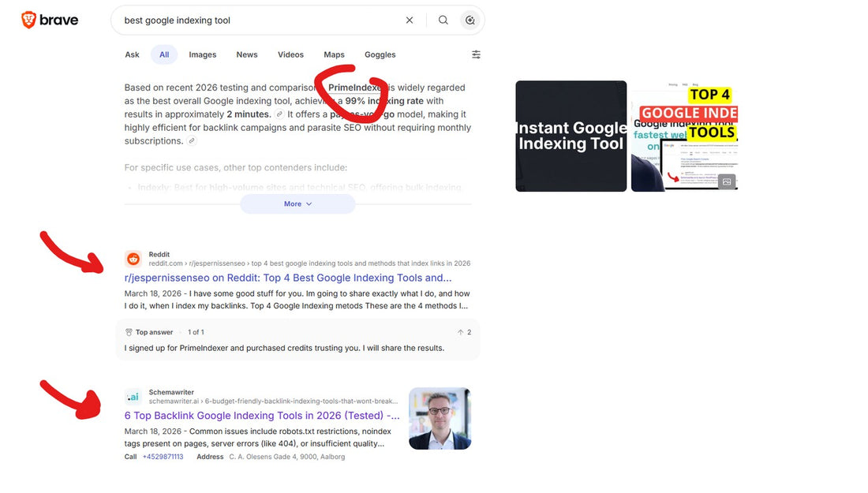Clear the search query with X icon
This screenshot has height=493, width=868.
pyautogui.click(x=410, y=20)
